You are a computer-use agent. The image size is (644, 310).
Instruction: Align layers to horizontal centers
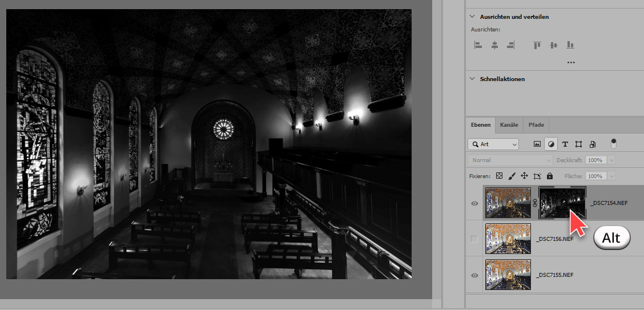(x=494, y=45)
